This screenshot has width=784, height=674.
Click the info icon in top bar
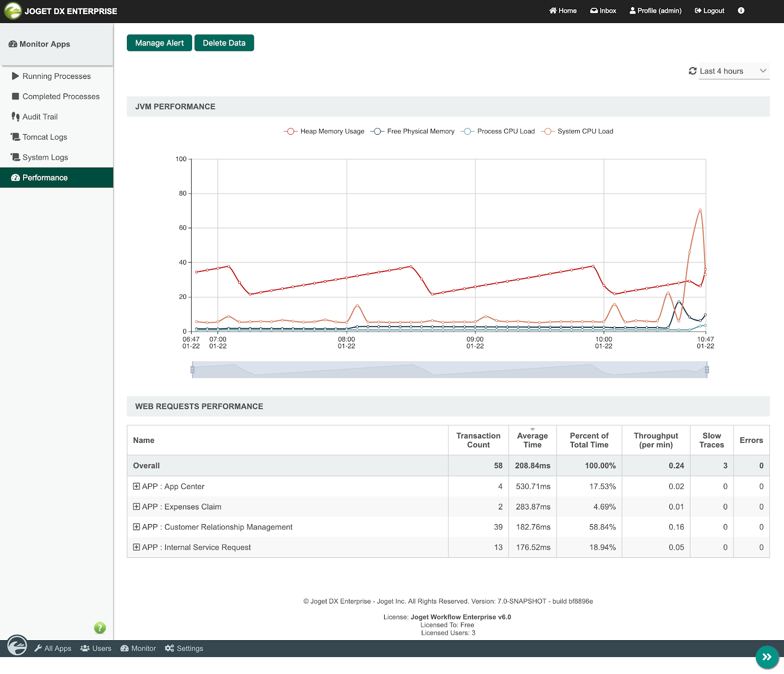pyautogui.click(x=741, y=11)
